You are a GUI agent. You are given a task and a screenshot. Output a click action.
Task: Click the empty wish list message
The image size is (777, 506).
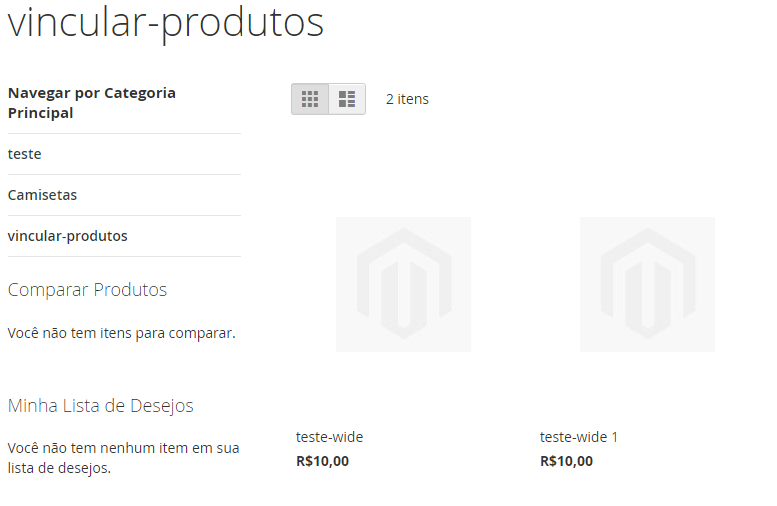[123, 458]
